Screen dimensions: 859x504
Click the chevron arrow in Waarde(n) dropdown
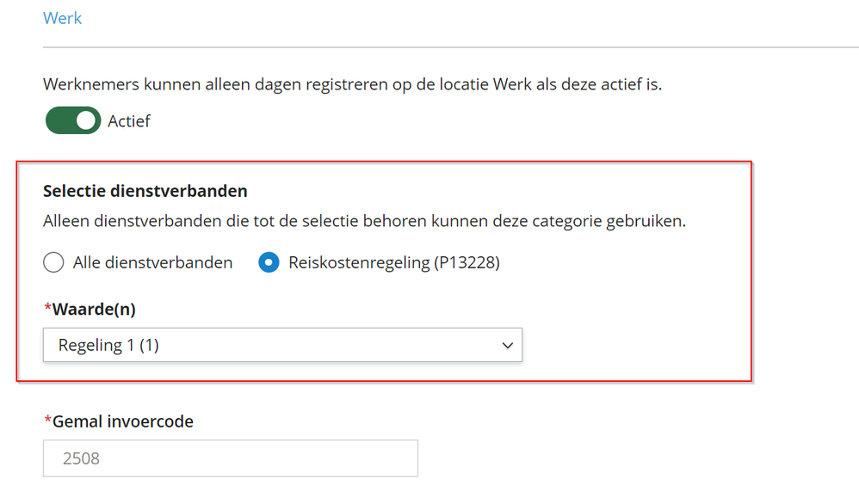point(507,345)
